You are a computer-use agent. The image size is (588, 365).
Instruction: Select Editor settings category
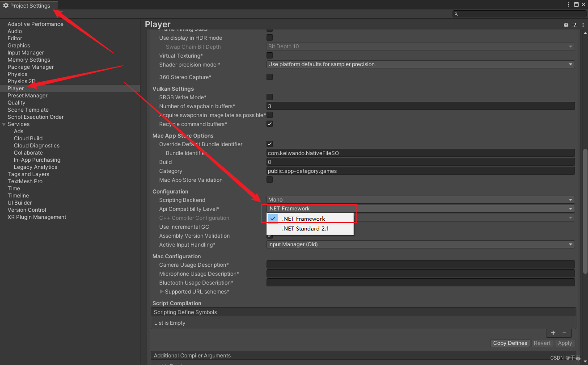15,38
